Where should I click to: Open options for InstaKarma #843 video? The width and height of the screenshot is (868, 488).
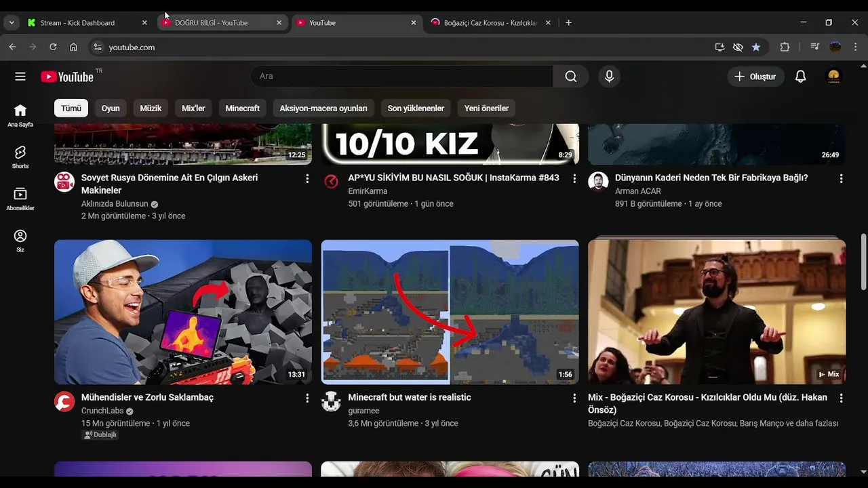click(574, 178)
